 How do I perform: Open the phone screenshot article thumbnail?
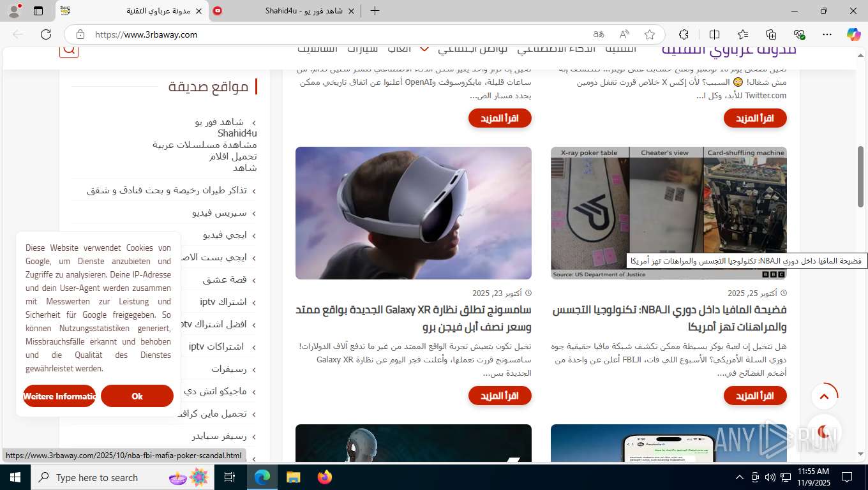pyautogui.click(x=669, y=443)
